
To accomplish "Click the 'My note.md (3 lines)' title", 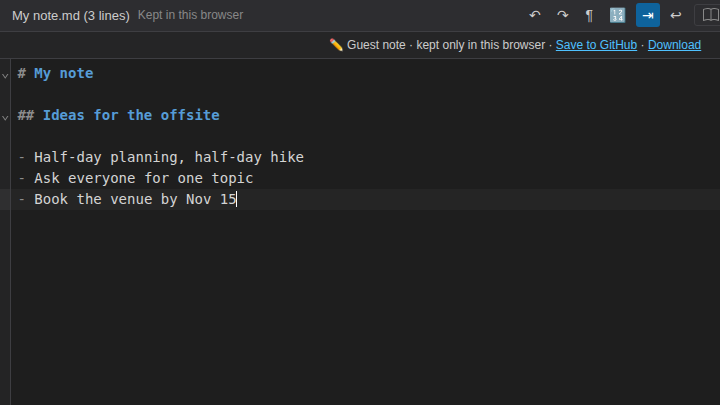I will tap(71, 16).
